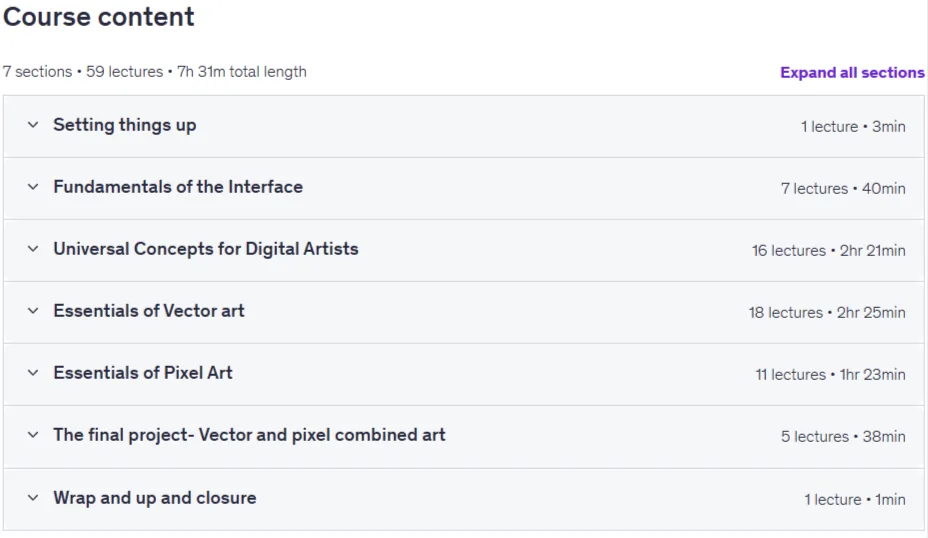Click the Essentials of Vector art heading
Image resolution: width=928 pixels, height=538 pixels.
pos(149,311)
